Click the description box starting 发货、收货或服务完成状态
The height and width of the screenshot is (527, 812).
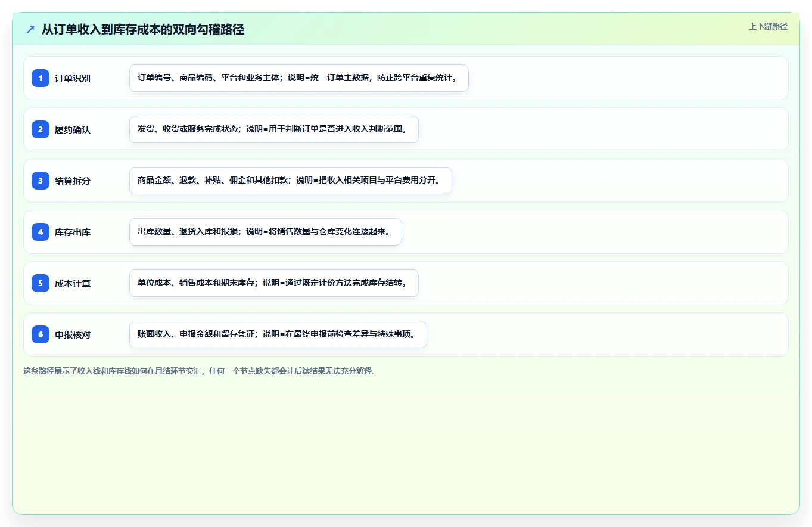(274, 129)
